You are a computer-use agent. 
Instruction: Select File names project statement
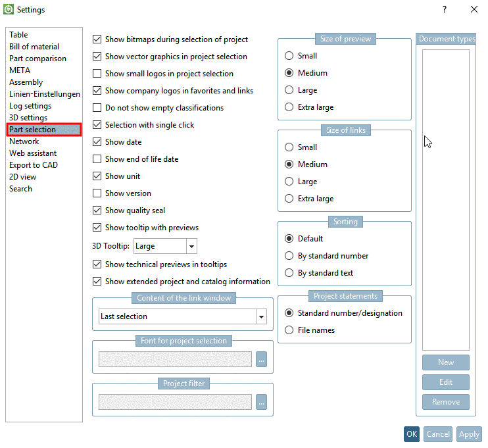click(289, 330)
